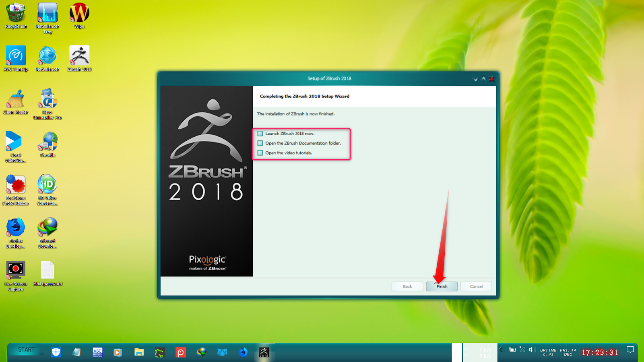Click the ABC taskbar icon

click(x=97, y=352)
